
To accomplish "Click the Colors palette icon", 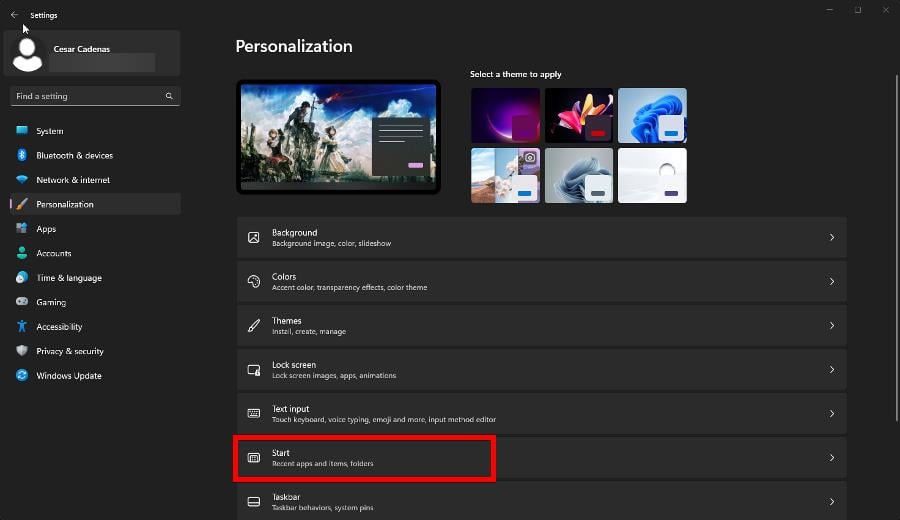I will coord(254,281).
